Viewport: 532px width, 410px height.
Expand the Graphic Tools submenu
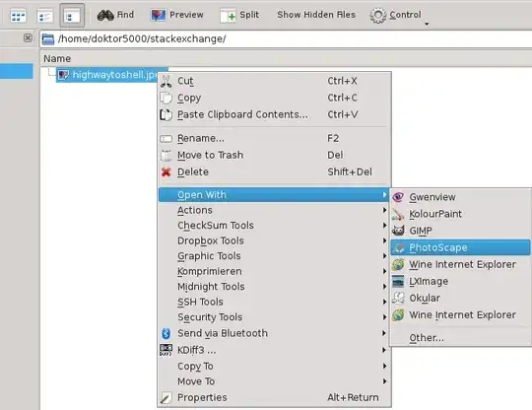(x=274, y=256)
